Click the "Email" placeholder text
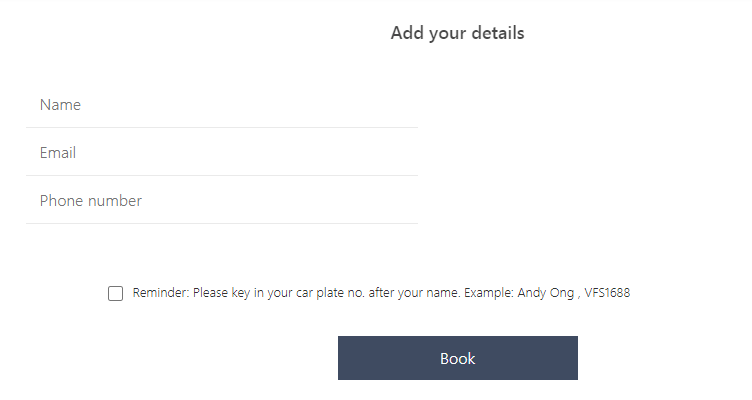 pos(58,153)
